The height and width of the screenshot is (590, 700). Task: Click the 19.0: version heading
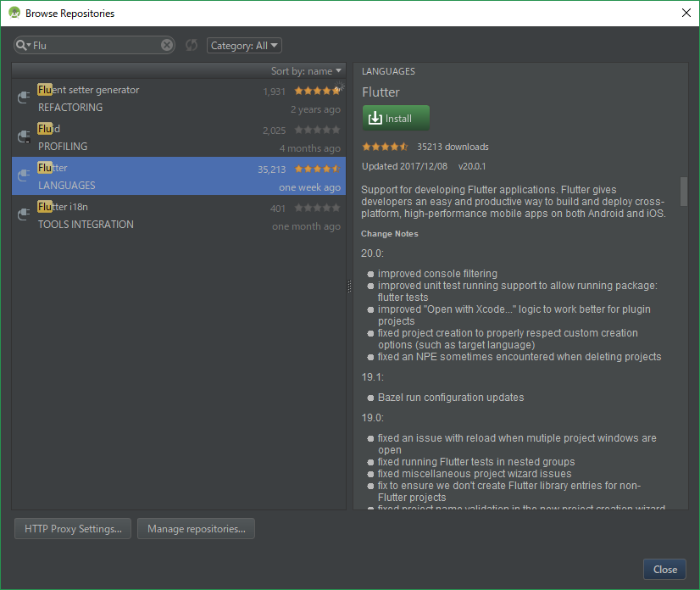[372, 418]
